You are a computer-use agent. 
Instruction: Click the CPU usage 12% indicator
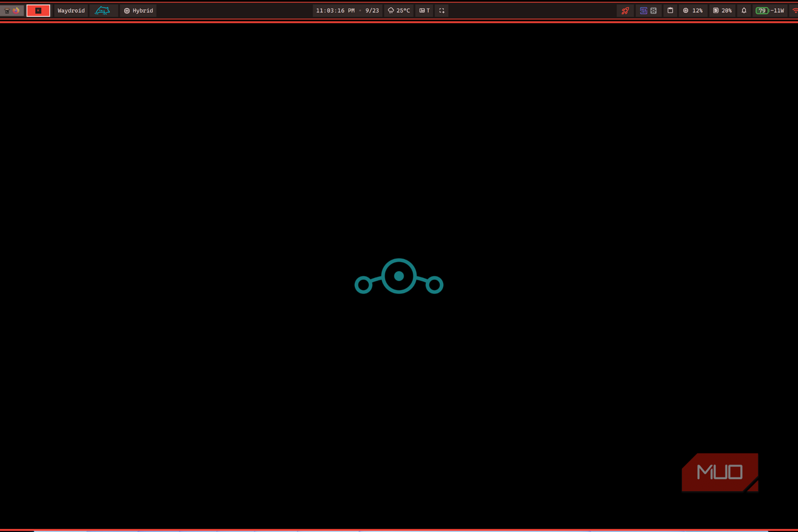click(693, 11)
